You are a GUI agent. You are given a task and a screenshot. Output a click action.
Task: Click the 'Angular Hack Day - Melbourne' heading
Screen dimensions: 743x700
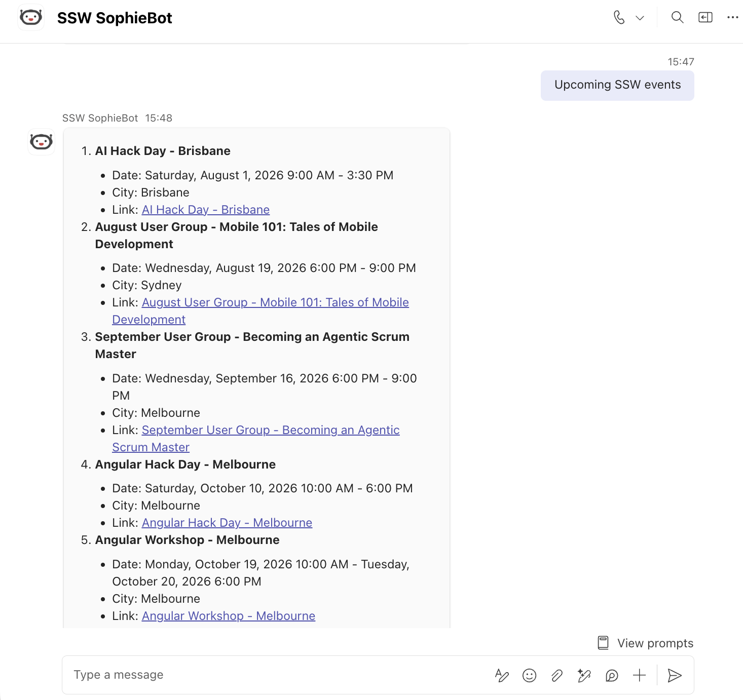tap(185, 464)
